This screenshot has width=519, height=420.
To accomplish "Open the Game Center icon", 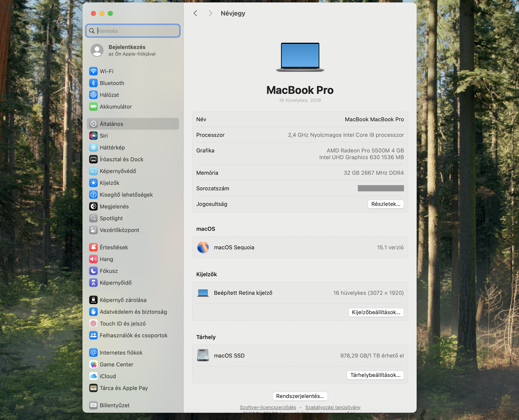I will (93, 364).
